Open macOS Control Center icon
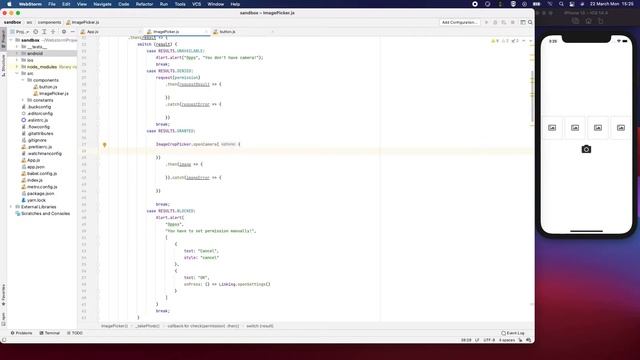 [572, 4]
